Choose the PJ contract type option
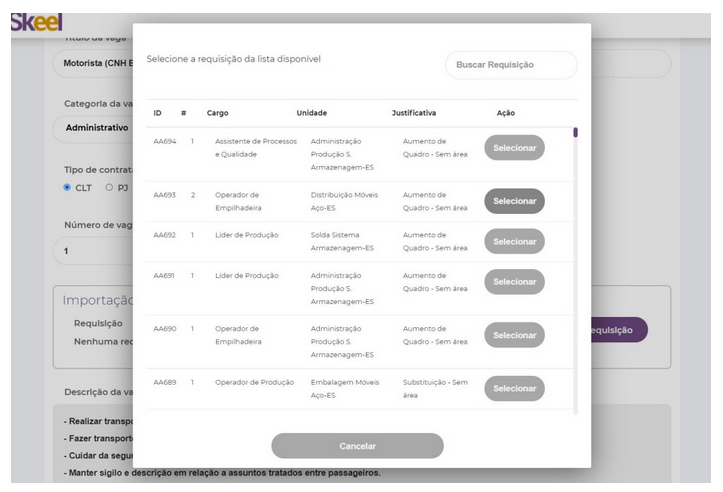 [109, 187]
